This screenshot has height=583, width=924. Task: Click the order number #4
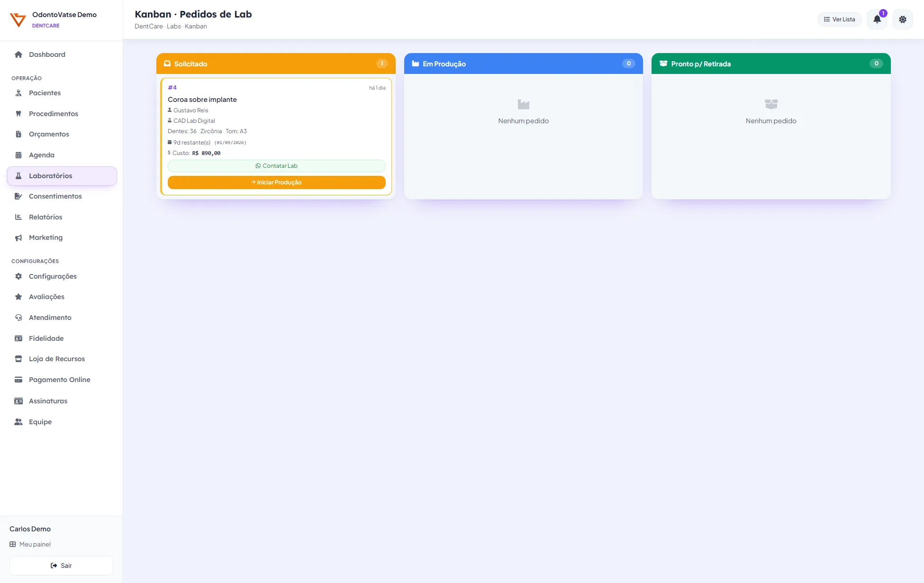(172, 88)
